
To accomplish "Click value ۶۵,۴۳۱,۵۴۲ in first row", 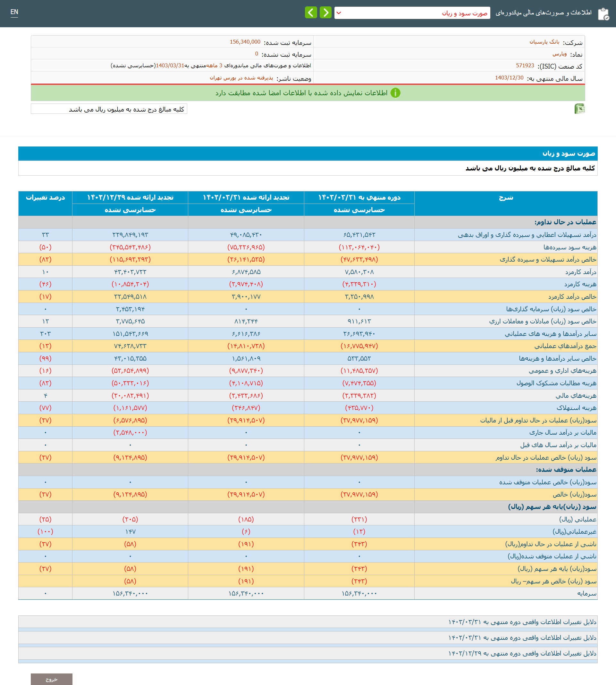I will tap(359, 235).
